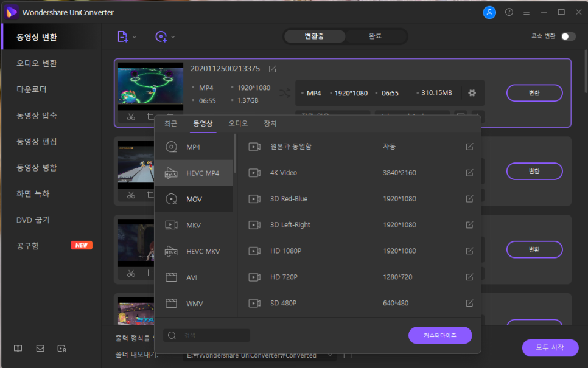Click the bottom-left screen recorder account icon
The width and height of the screenshot is (588, 368).
pos(62,349)
